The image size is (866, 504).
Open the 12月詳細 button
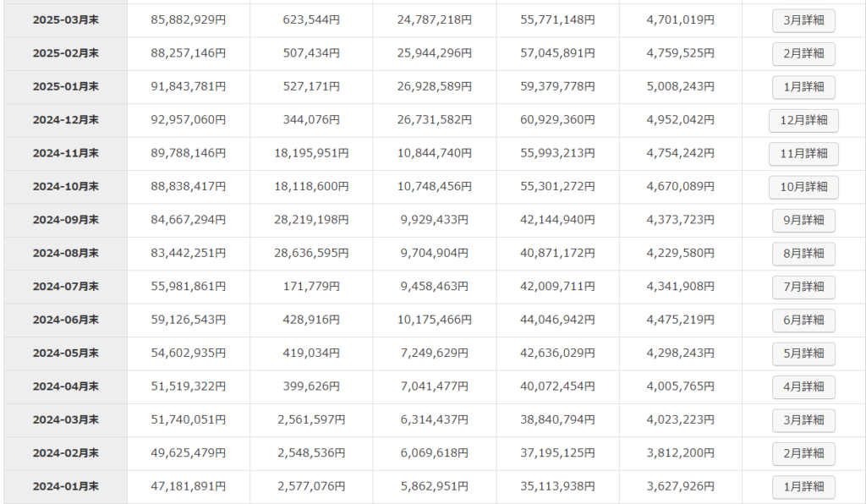(x=803, y=120)
